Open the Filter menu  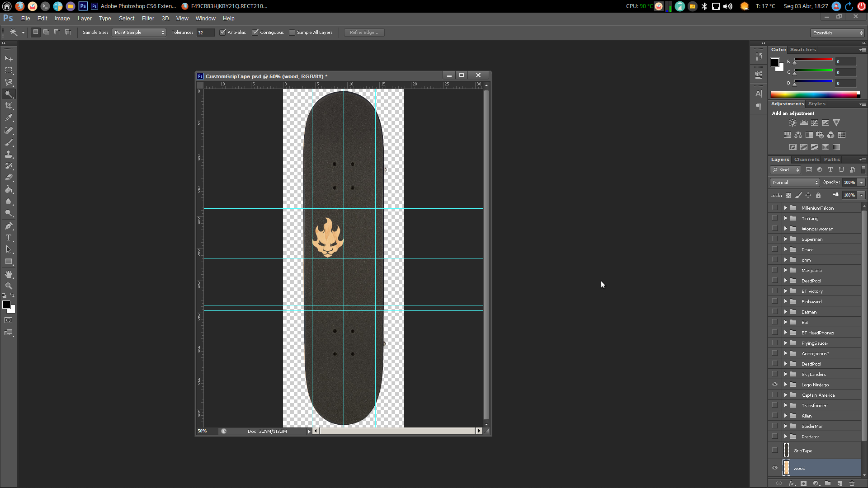click(x=148, y=19)
